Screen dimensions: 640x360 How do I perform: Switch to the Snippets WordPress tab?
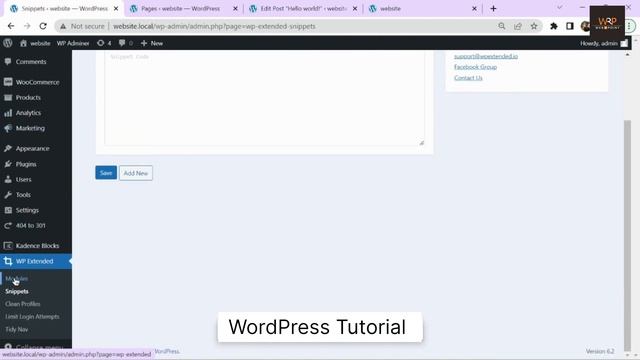[x=63, y=9]
